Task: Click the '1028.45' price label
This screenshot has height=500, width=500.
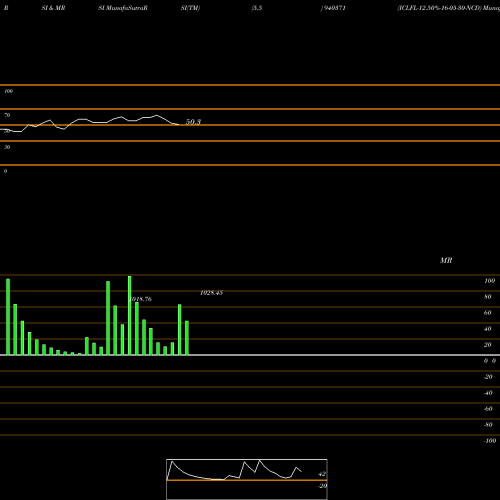Action: pyautogui.click(x=211, y=293)
